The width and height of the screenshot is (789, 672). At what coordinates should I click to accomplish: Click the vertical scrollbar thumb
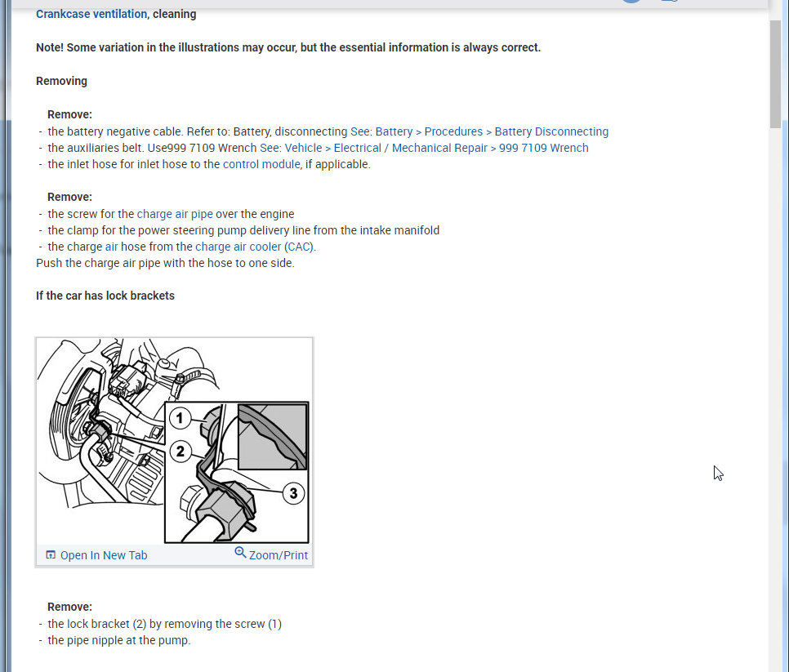775,74
